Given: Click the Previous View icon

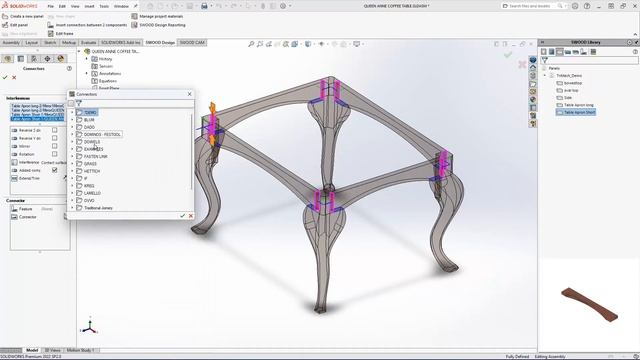Looking at the screenshot, I should (269, 44).
